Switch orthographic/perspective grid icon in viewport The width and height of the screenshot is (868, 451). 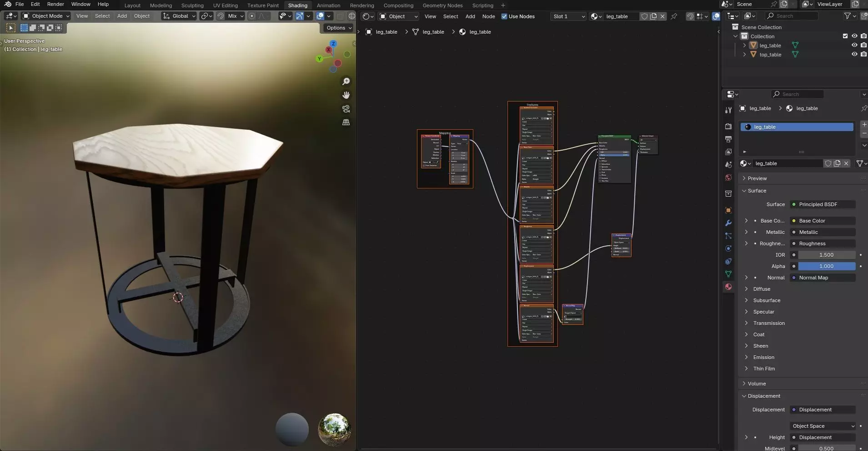[x=346, y=122]
